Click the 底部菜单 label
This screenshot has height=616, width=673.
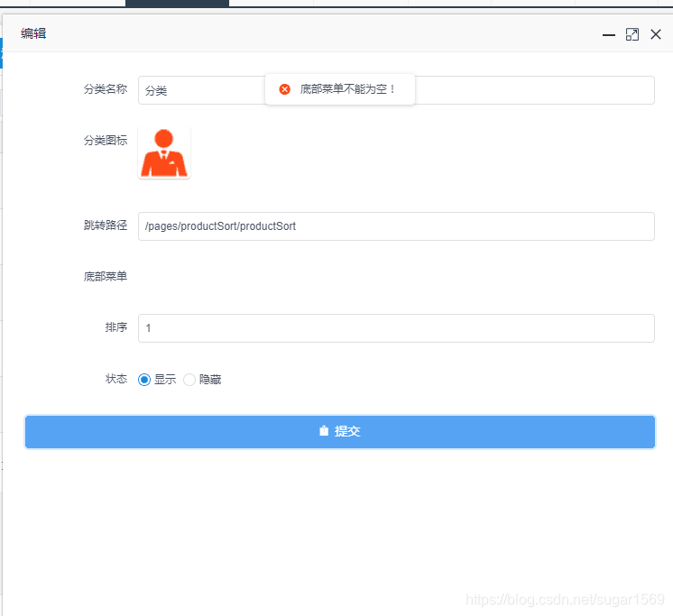coord(106,276)
